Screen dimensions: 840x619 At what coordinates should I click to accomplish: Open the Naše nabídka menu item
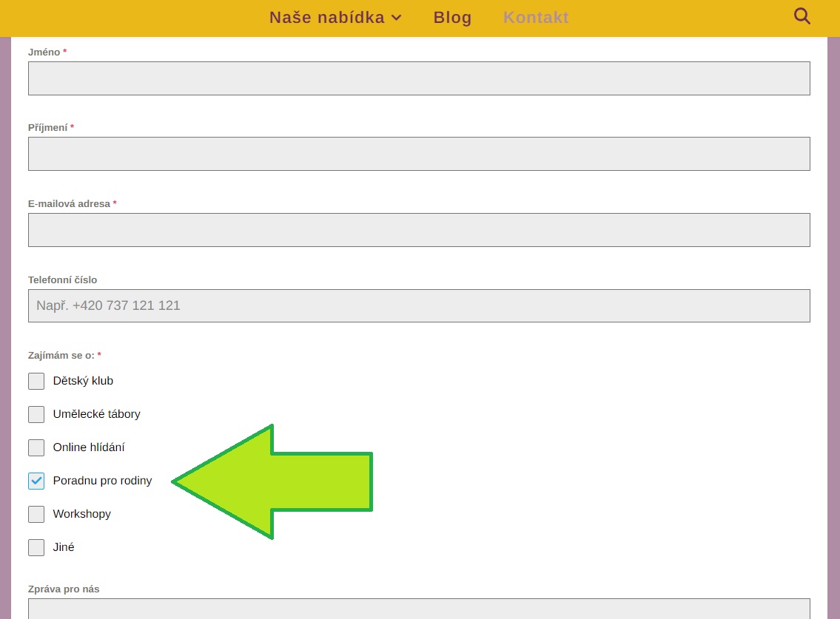(x=326, y=18)
